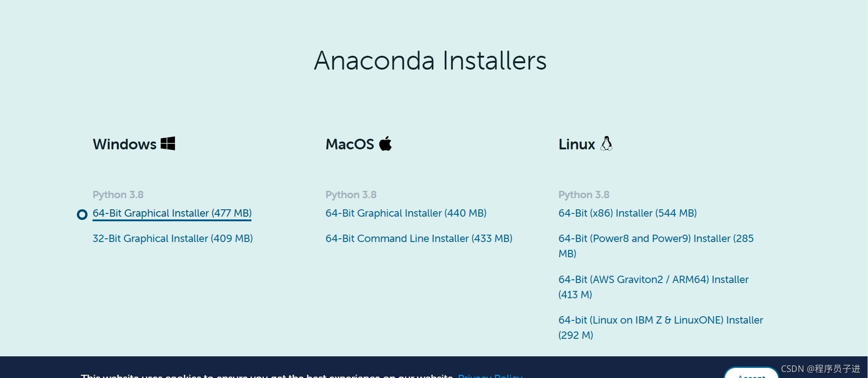Download MacOS 64-Bit Graphical Installer (440 MB)
868x378 pixels.
(x=406, y=213)
